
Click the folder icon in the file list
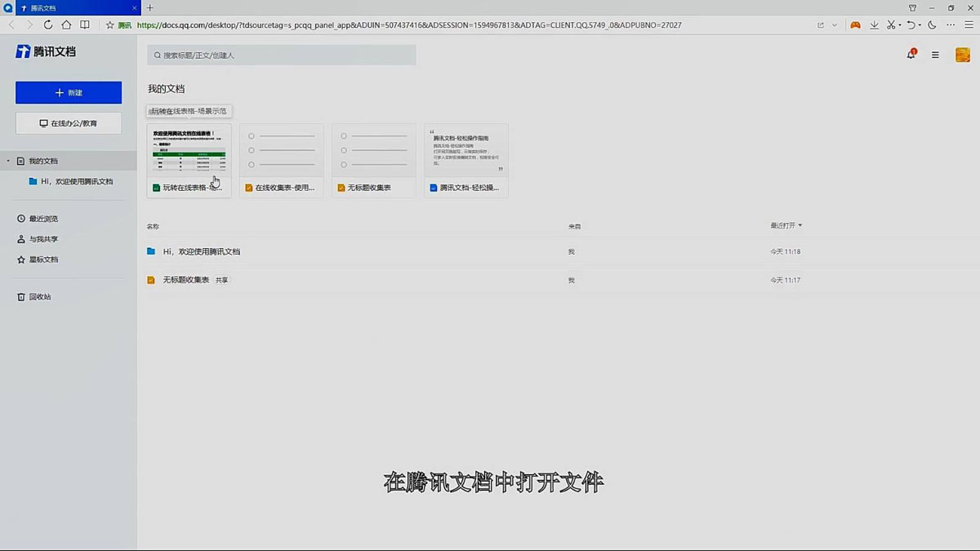pos(151,251)
